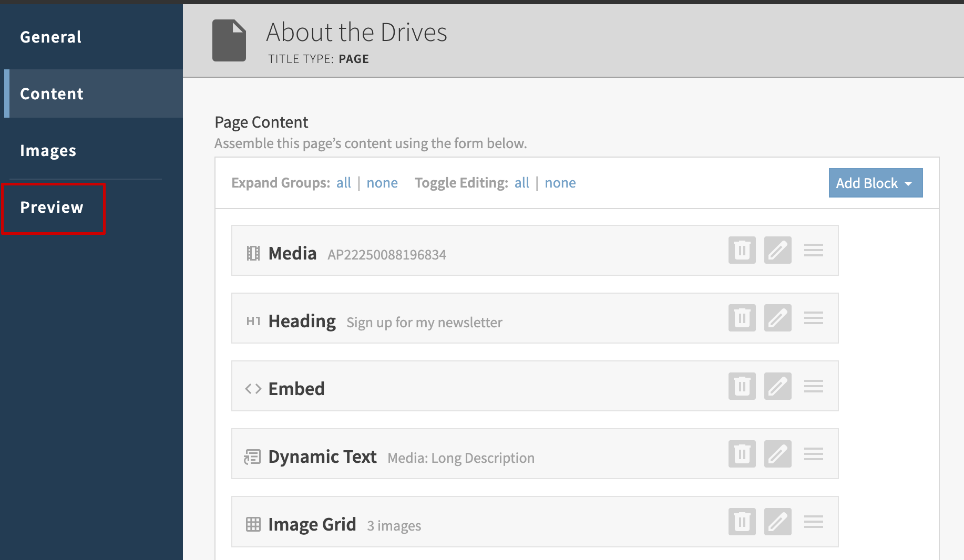Click trash icon on Embed block

[x=742, y=386]
